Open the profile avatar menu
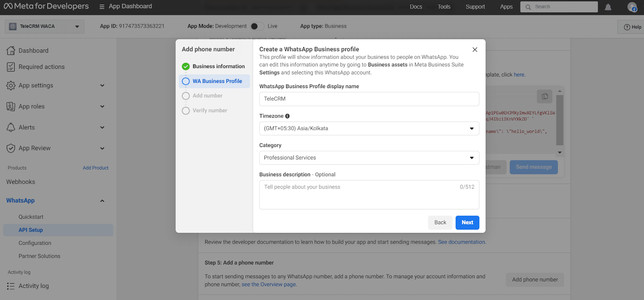Image resolution: width=644 pixels, height=300 pixels. 632,7
